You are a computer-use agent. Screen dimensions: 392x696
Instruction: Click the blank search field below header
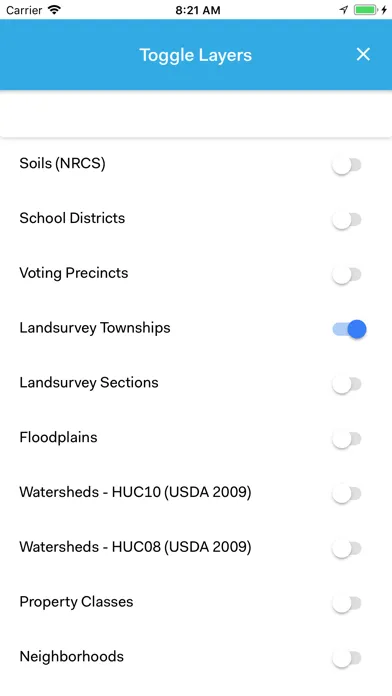point(196,114)
